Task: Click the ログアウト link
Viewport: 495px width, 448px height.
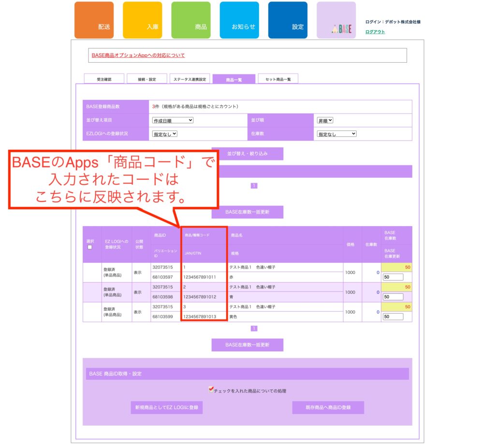Action: point(375,32)
